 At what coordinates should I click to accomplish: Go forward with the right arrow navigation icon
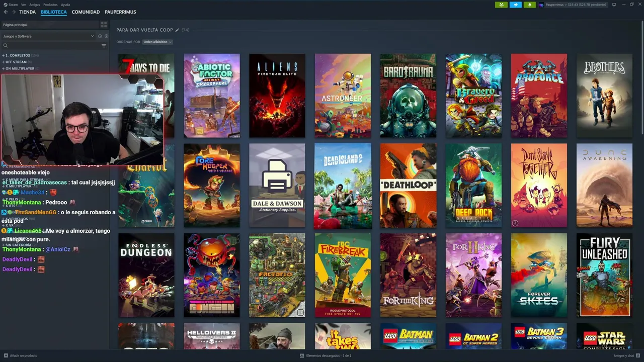[13, 12]
